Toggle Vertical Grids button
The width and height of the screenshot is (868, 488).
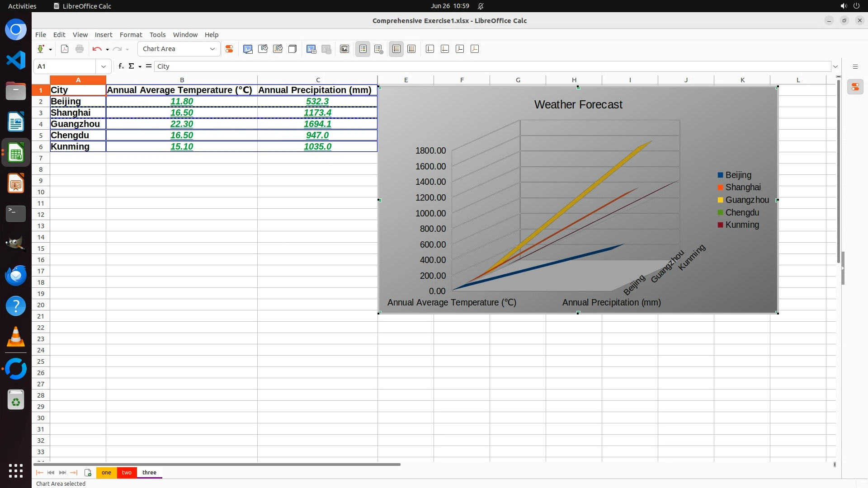[x=411, y=49]
